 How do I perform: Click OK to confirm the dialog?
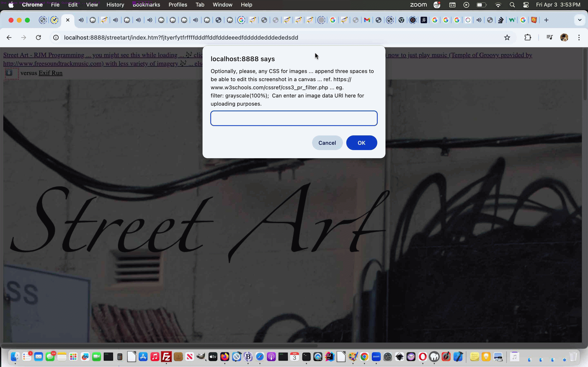pos(361,143)
